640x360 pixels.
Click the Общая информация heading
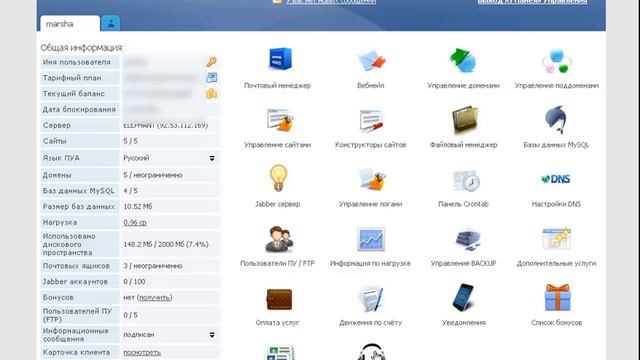(x=81, y=48)
